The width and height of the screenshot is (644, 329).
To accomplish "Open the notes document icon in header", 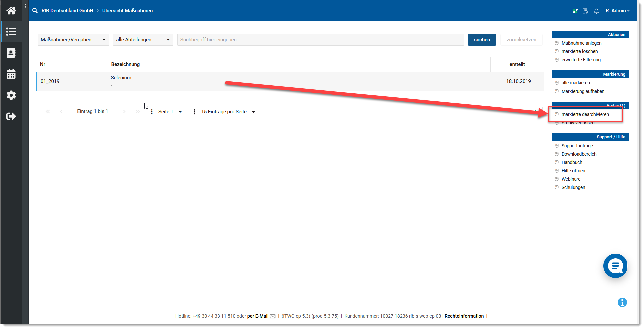I will pyautogui.click(x=585, y=11).
